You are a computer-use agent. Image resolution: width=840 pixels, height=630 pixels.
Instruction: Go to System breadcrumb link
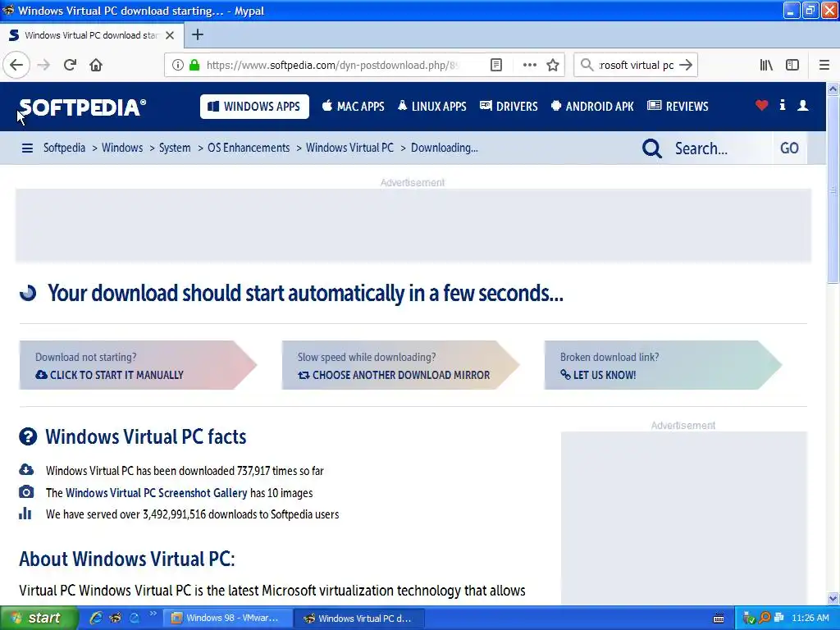pyautogui.click(x=175, y=148)
